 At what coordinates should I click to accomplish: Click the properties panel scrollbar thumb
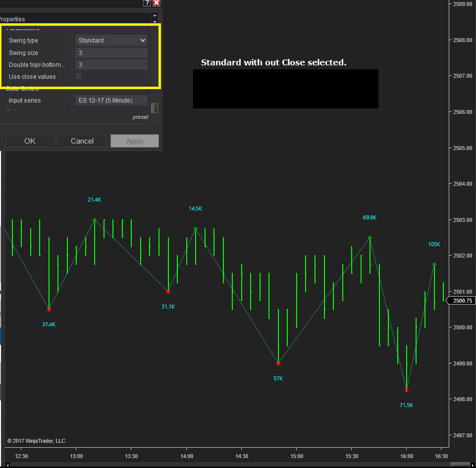(x=155, y=108)
